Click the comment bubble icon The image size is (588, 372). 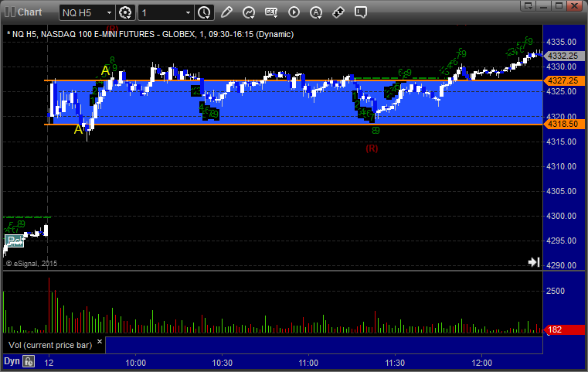(x=361, y=12)
